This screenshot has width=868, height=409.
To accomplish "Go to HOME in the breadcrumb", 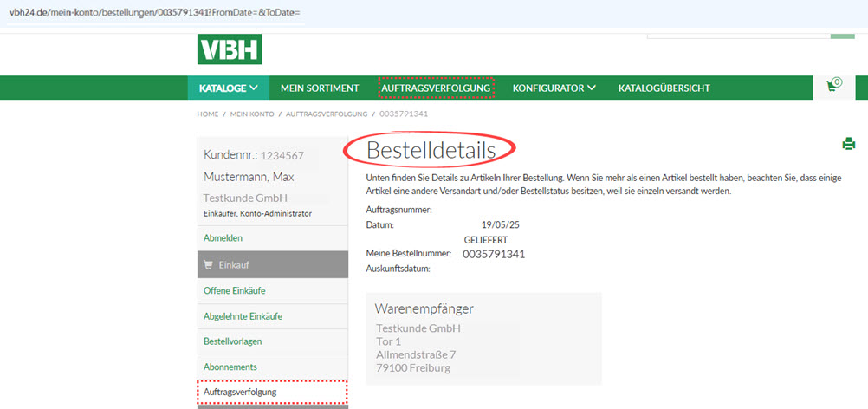I will point(208,114).
